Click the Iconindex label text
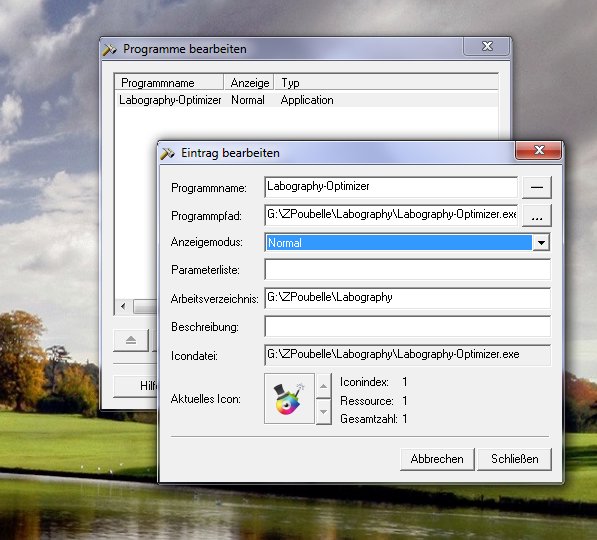This screenshot has width=597, height=540. click(x=364, y=382)
